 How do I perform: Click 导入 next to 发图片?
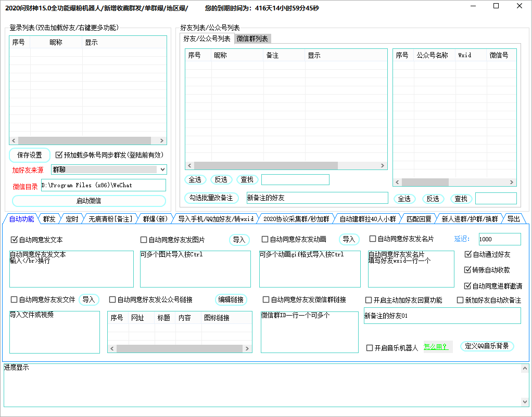pos(239,240)
